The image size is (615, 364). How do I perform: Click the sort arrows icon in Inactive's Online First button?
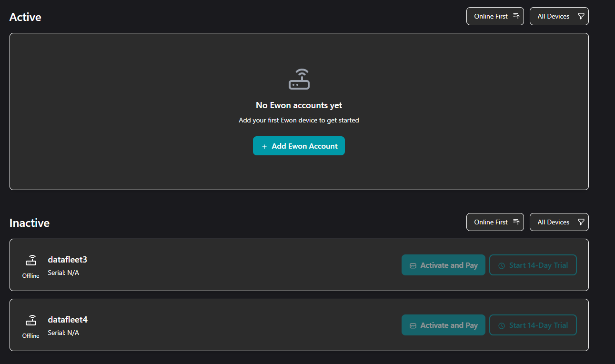517,222
